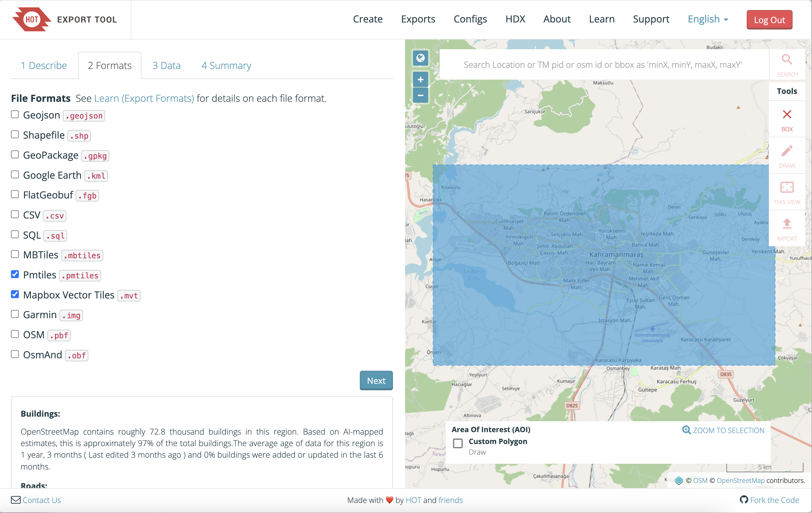Open the HOT link in footer
This screenshot has height=513, width=812.
(x=413, y=500)
